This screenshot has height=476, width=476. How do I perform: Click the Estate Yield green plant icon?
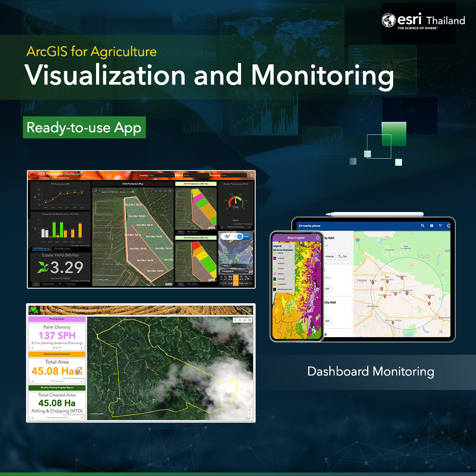point(43,268)
